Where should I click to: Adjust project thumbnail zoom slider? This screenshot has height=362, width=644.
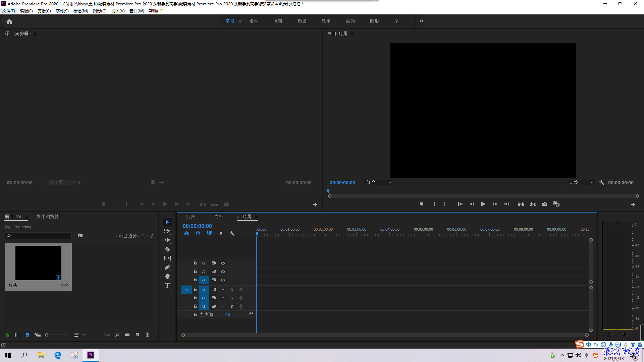tap(56, 335)
